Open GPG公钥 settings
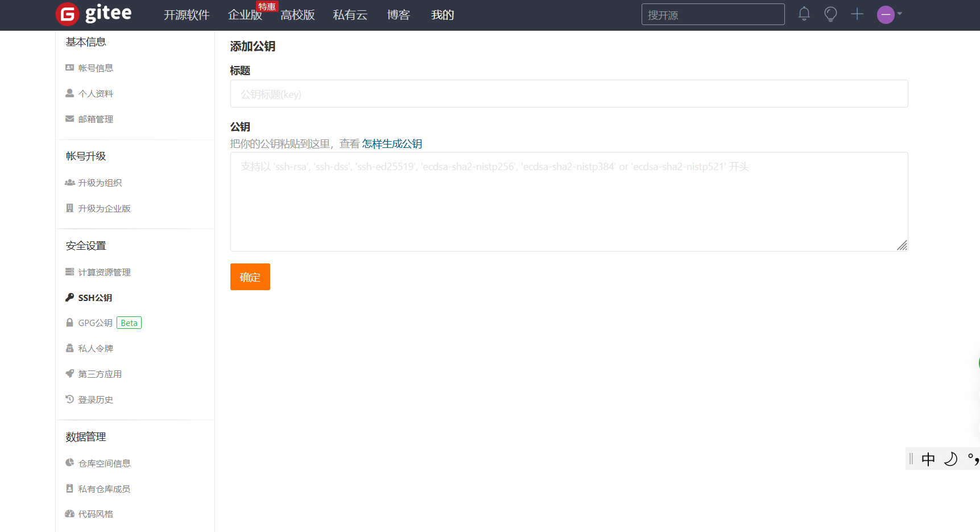Viewport: 980px width, 532px height. pos(95,323)
